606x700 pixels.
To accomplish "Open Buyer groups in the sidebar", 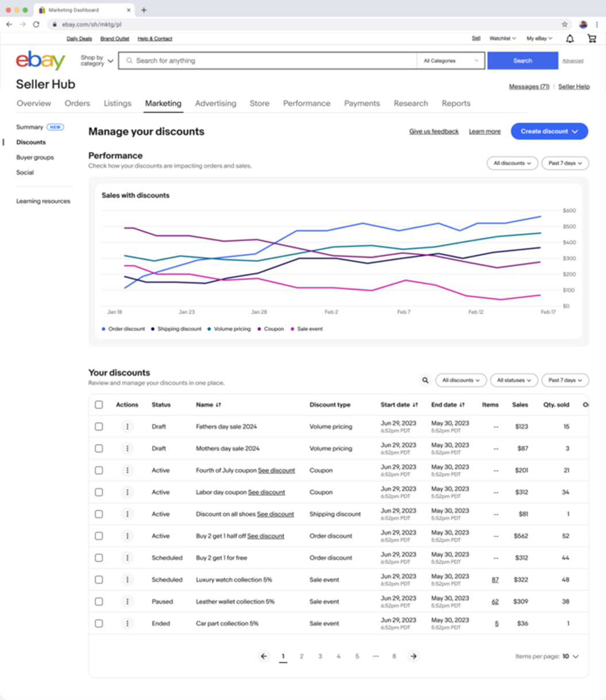I will tap(35, 157).
